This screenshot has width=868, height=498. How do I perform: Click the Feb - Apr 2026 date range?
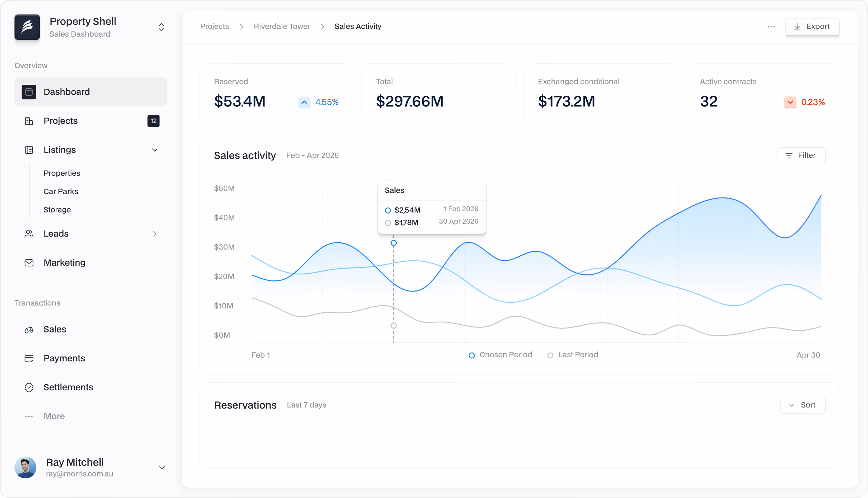pos(312,155)
